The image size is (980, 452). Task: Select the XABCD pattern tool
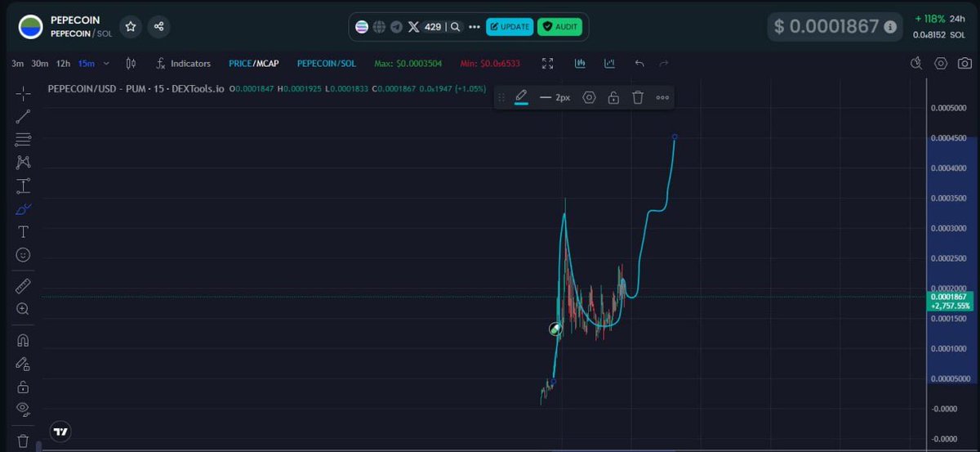tap(23, 163)
